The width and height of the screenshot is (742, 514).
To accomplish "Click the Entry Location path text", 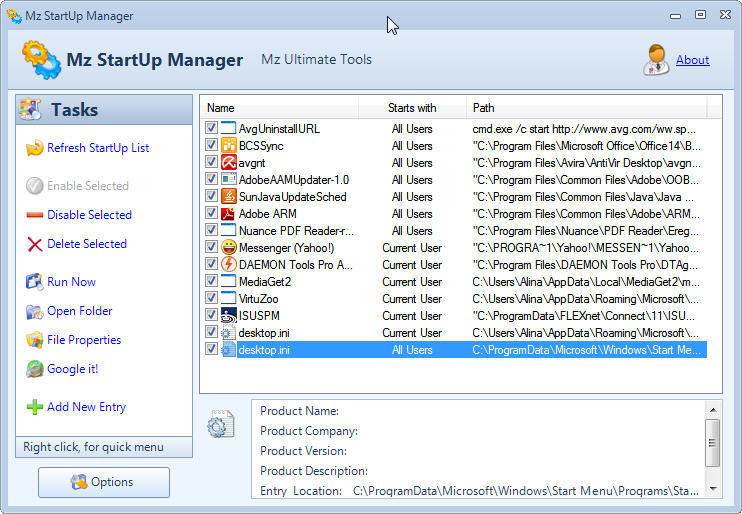I will coord(526,491).
